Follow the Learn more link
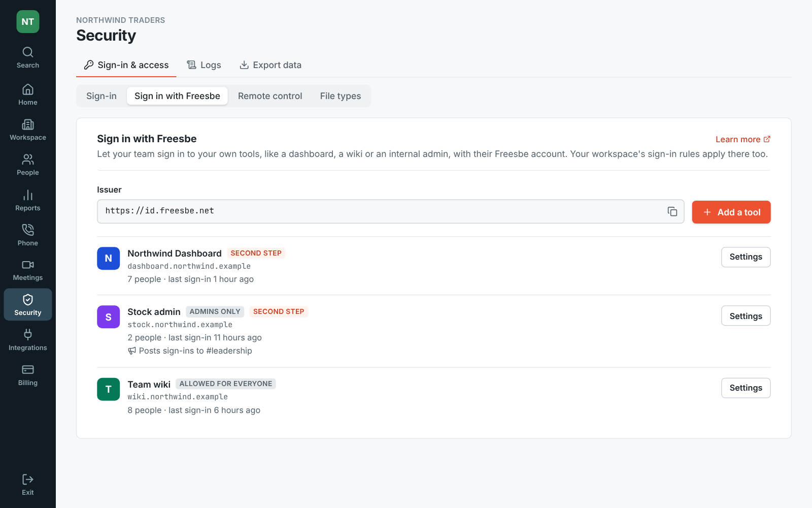Image resolution: width=812 pixels, height=508 pixels. pyautogui.click(x=743, y=139)
